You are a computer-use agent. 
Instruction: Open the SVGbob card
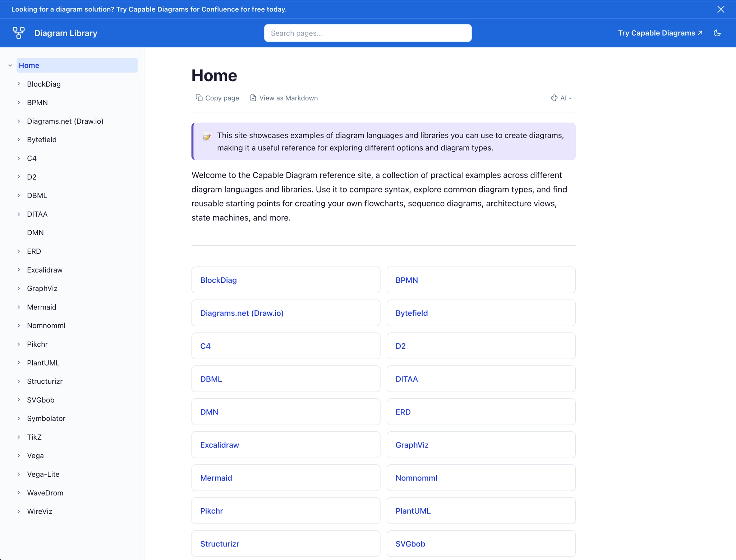pos(481,544)
